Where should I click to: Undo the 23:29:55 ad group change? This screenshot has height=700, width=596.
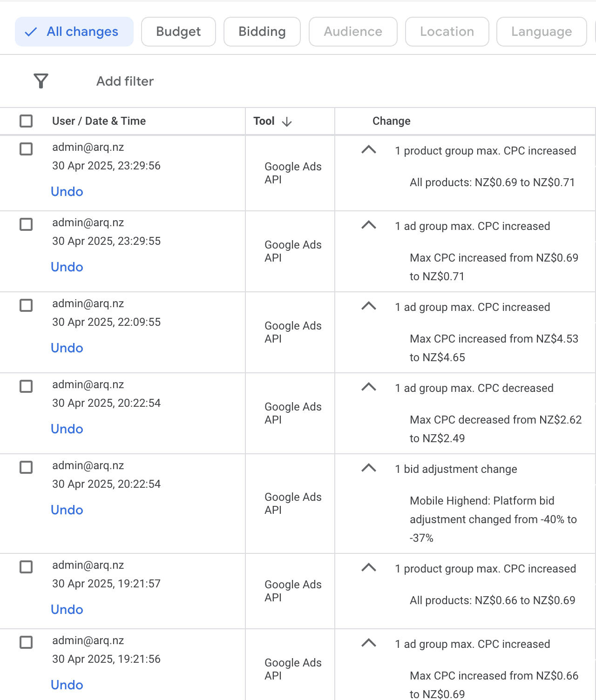[67, 267]
